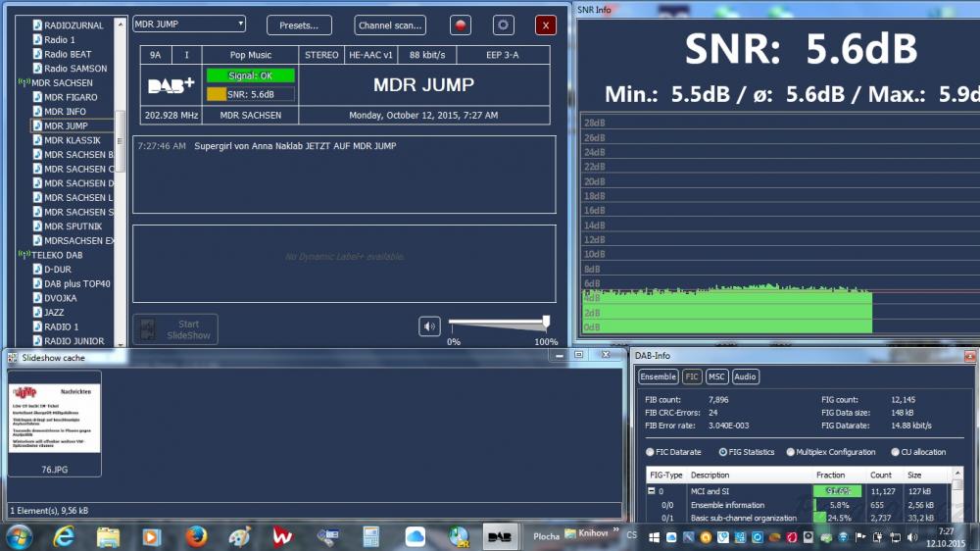Launch Firefox from the taskbar

pos(196,536)
